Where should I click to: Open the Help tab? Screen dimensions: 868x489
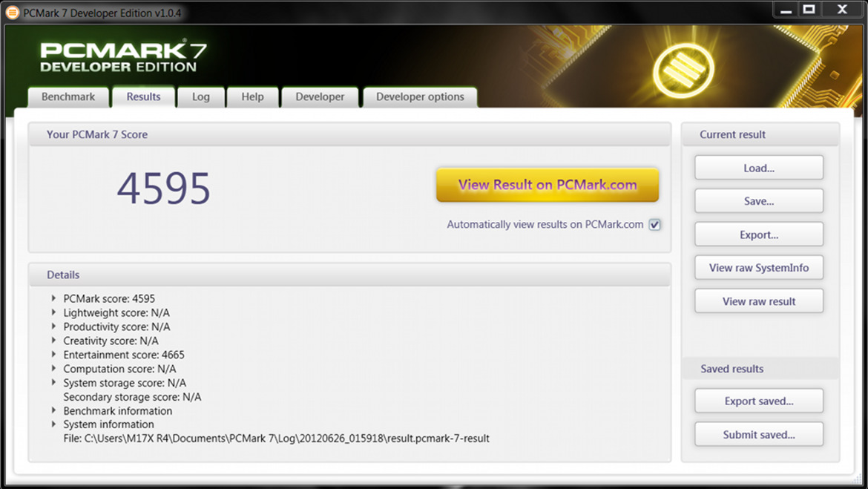(x=252, y=97)
